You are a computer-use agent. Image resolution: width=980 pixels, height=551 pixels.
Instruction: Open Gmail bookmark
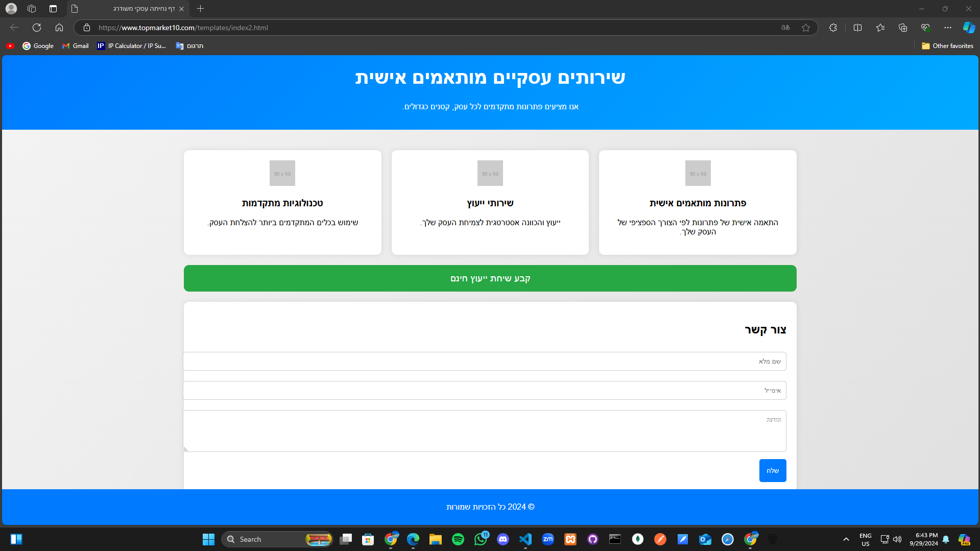click(75, 46)
